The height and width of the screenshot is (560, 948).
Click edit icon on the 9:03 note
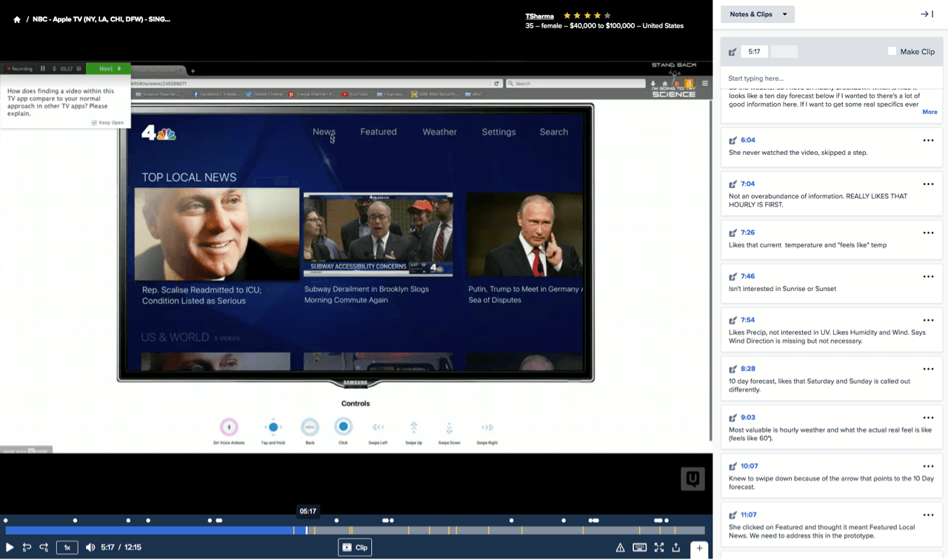pyautogui.click(x=732, y=418)
